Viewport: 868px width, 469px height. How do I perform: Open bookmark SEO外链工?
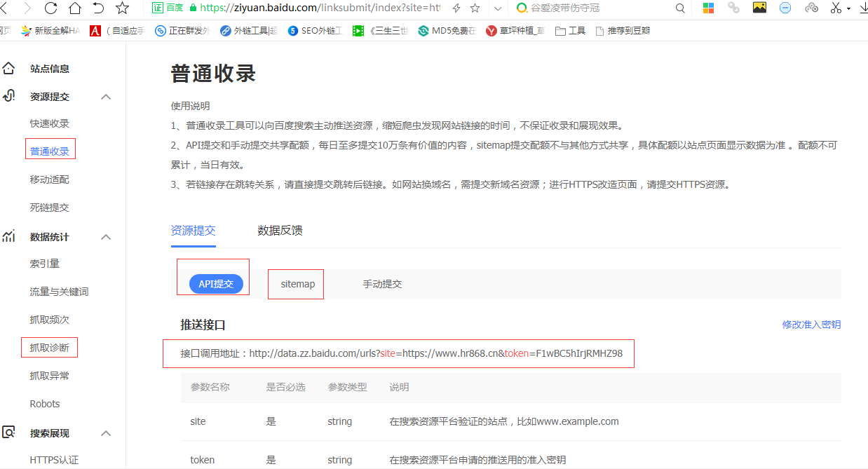click(315, 31)
